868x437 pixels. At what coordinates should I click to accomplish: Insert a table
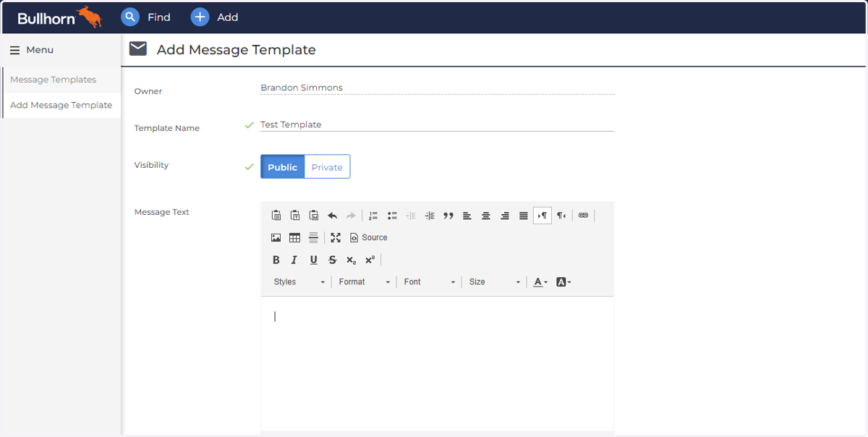(x=295, y=237)
